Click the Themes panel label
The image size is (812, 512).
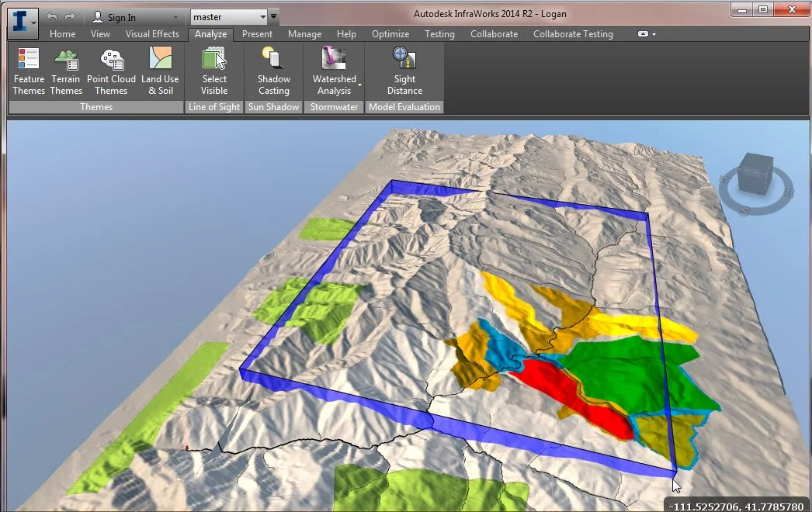[x=96, y=107]
